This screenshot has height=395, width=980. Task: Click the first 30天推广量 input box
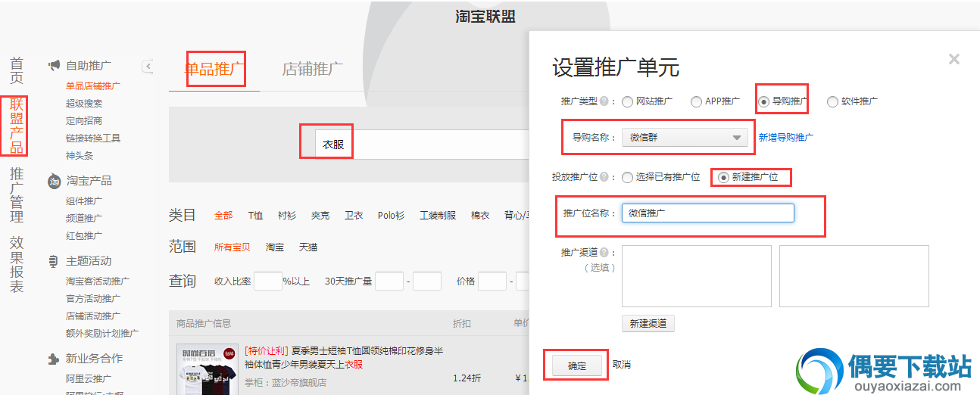[x=389, y=281]
